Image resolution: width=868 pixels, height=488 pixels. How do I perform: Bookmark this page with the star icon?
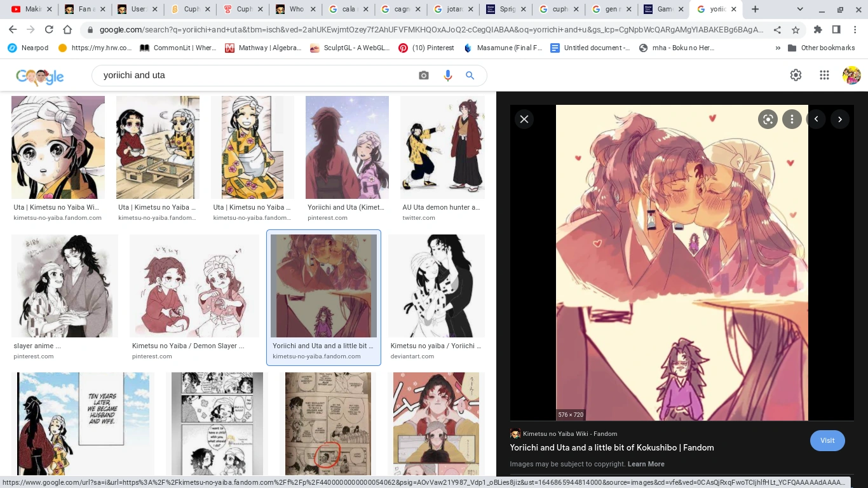(x=796, y=29)
